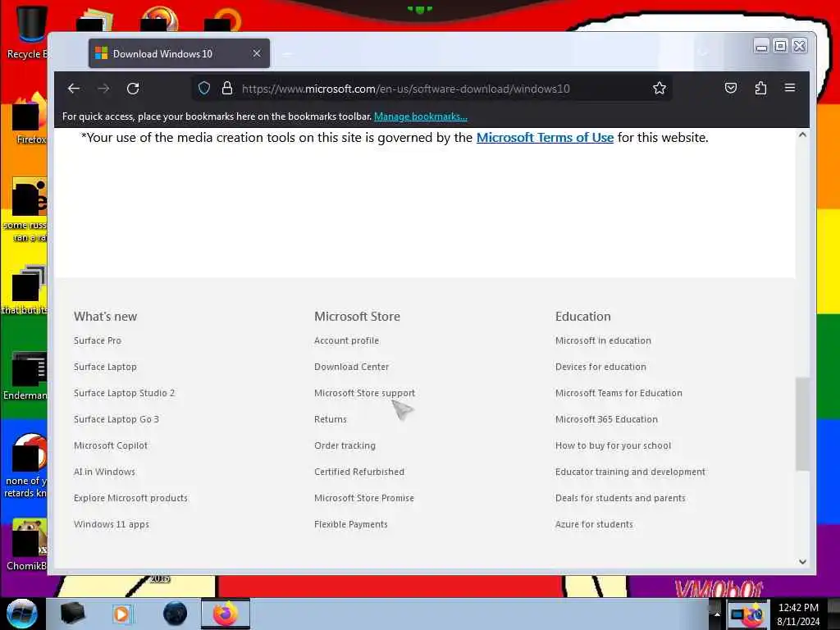Open the Order tracking link

pos(345,445)
